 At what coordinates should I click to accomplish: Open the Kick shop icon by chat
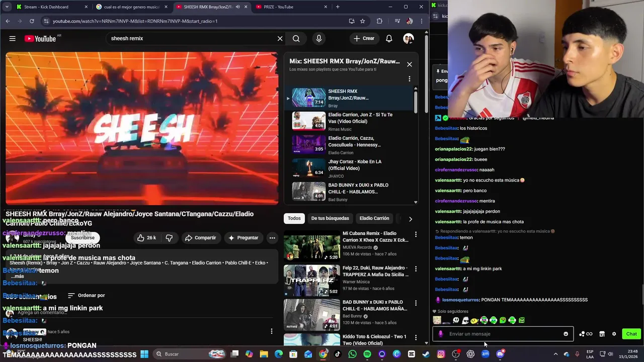(x=602, y=334)
